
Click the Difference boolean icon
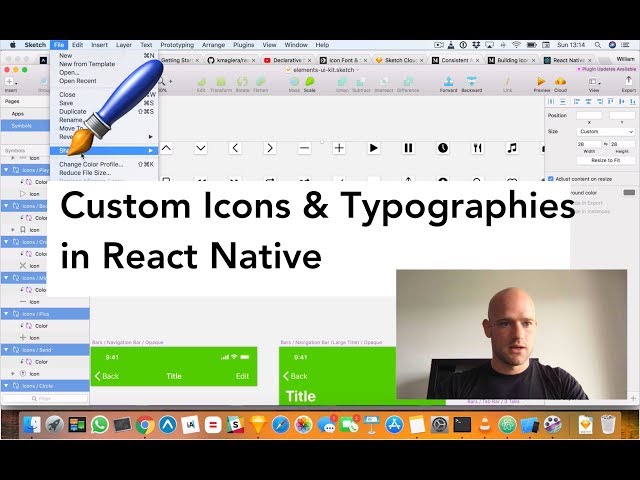(x=408, y=82)
